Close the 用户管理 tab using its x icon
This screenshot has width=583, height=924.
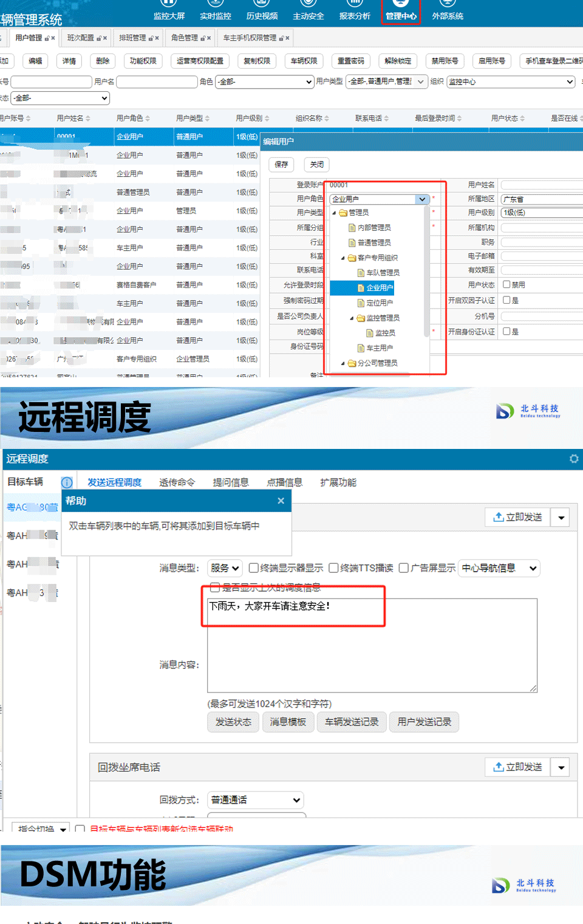tap(53, 38)
